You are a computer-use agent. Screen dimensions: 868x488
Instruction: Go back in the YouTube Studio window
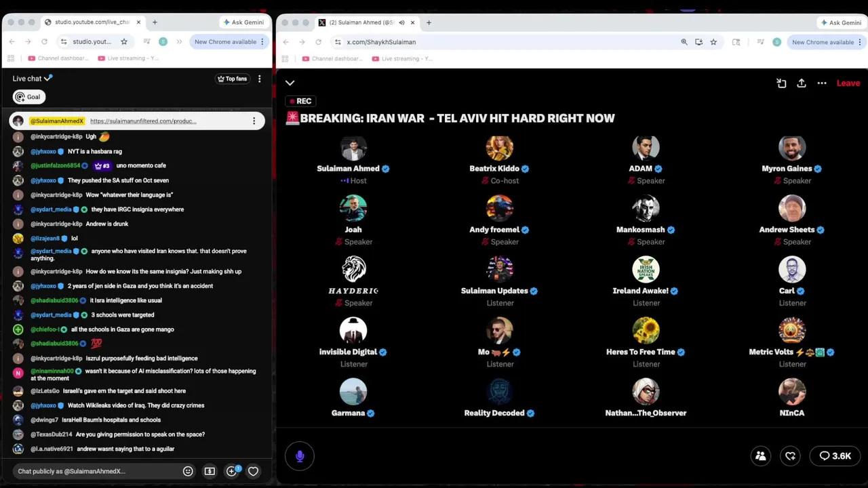click(12, 42)
